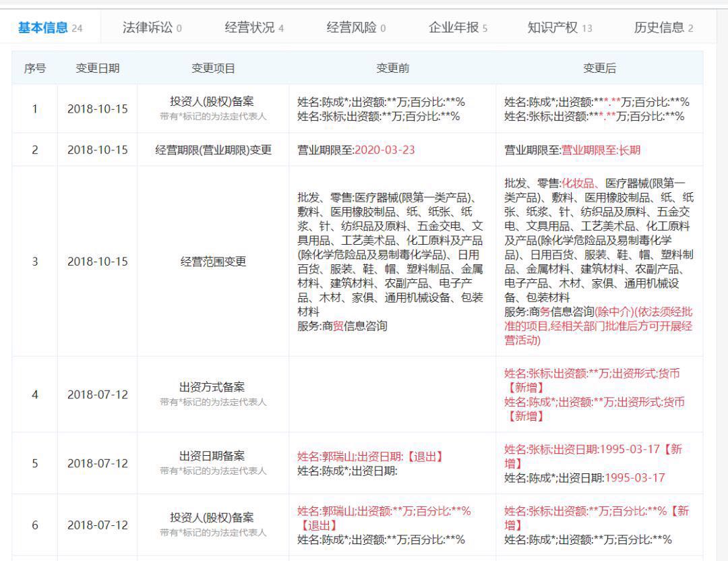The width and height of the screenshot is (728, 561).
Task: Go to the 知识产权 tab
Action: pos(559,28)
